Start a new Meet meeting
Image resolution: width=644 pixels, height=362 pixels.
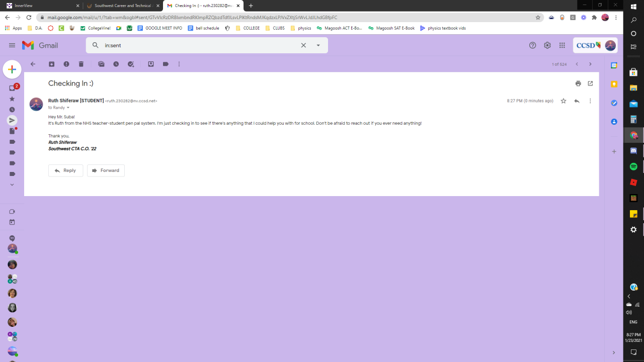[x=12, y=212]
